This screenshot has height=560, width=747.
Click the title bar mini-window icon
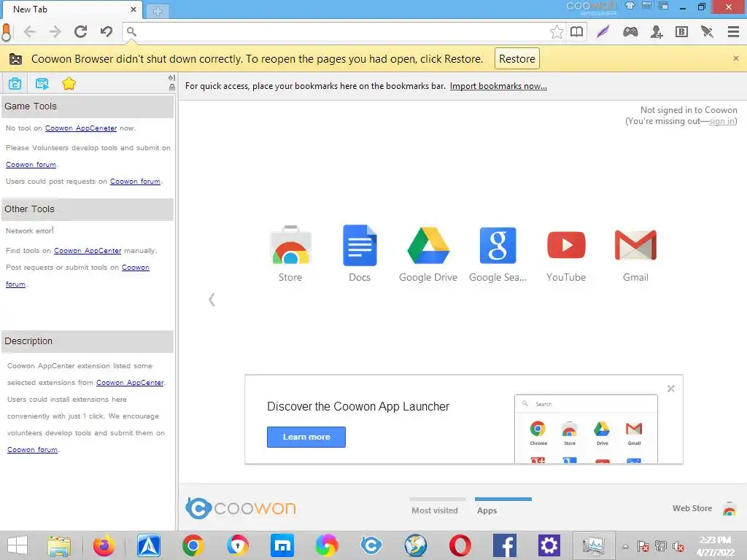tap(663, 6)
